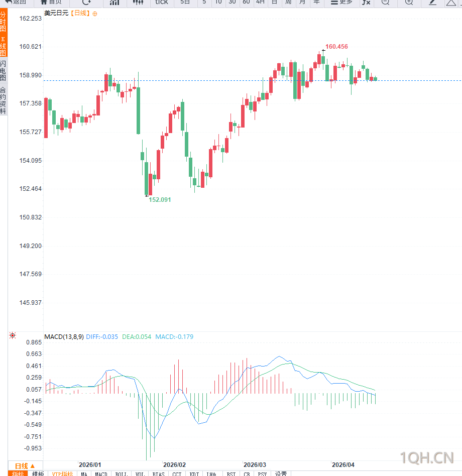Select the 60 minute period

tap(246, 2)
